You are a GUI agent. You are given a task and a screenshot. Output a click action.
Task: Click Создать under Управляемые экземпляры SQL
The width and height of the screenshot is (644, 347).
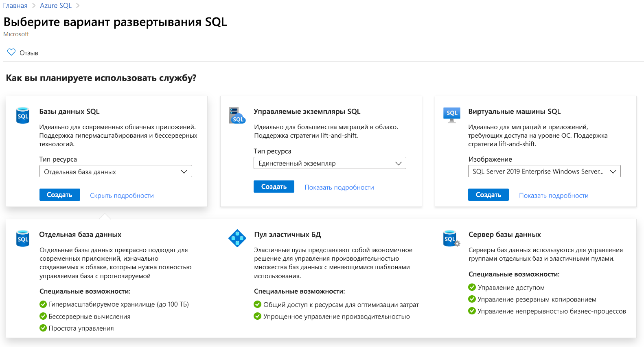point(274,187)
